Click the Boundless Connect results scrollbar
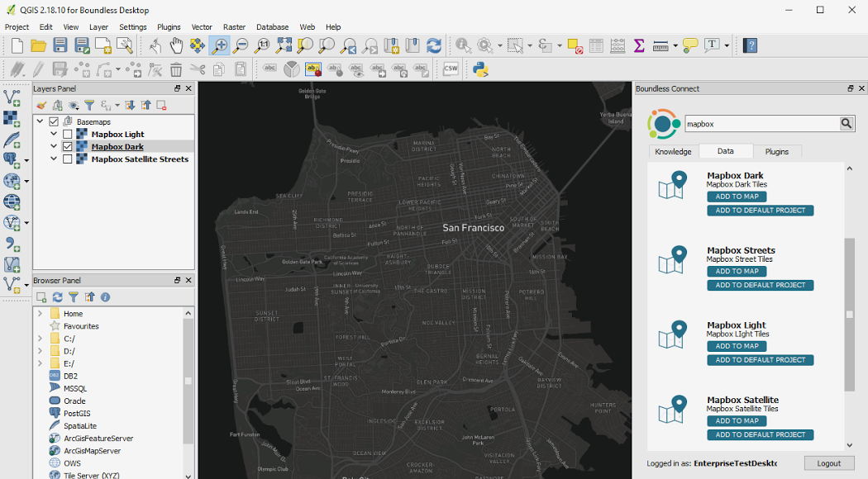The width and height of the screenshot is (868, 479). pyautogui.click(x=850, y=314)
